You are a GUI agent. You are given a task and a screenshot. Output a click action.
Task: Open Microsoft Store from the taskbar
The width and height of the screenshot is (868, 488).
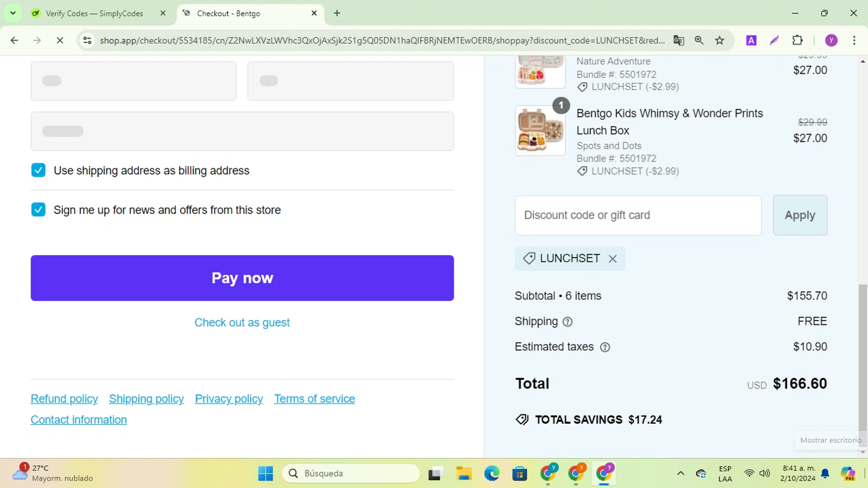[520, 474]
